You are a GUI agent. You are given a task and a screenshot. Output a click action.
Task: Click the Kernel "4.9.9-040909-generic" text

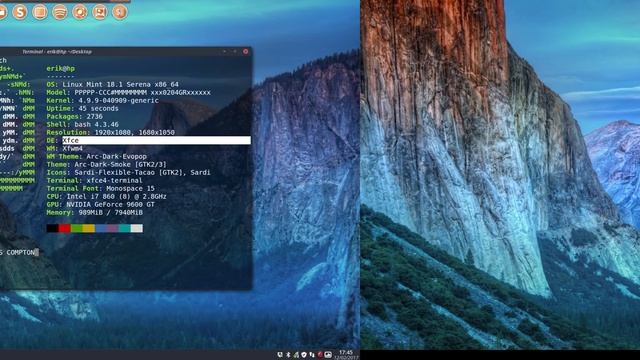118,100
